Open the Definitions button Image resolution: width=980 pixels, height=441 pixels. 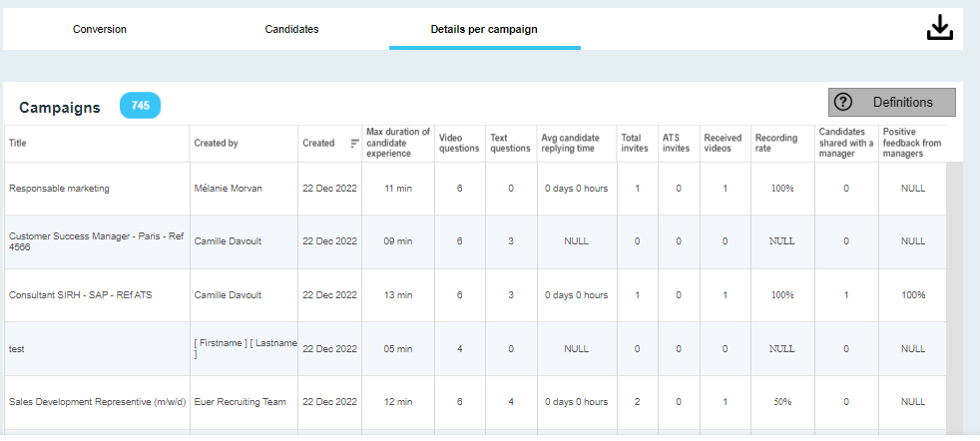pyautogui.click(x=891, y=102)
